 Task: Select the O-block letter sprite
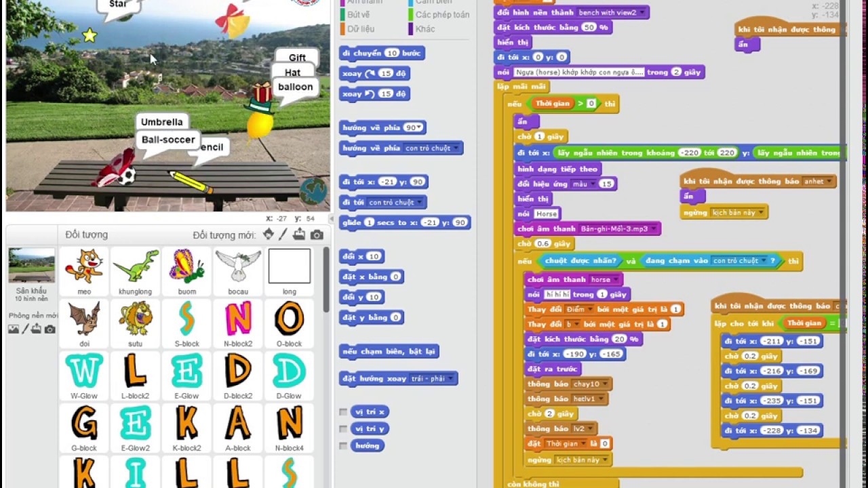coord(290,323)
